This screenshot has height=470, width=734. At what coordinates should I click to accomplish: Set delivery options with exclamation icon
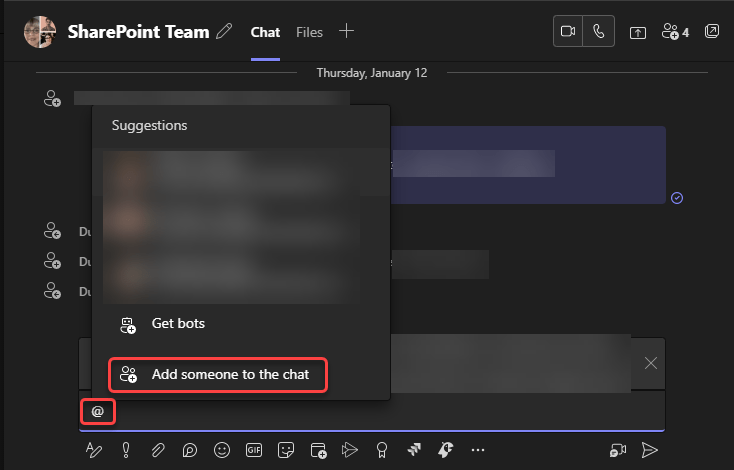point(127,450)
